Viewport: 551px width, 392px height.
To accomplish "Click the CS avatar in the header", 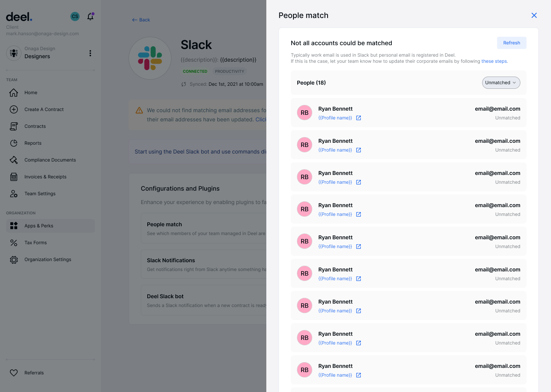I will 75,16.
